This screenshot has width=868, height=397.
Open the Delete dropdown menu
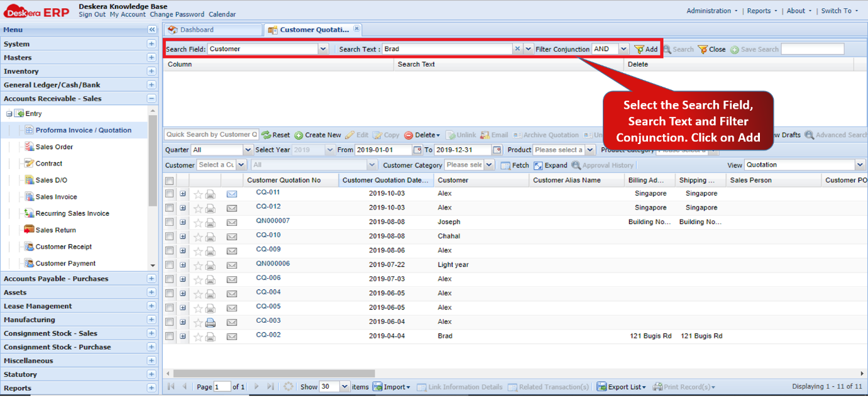(x=422, y=135)
